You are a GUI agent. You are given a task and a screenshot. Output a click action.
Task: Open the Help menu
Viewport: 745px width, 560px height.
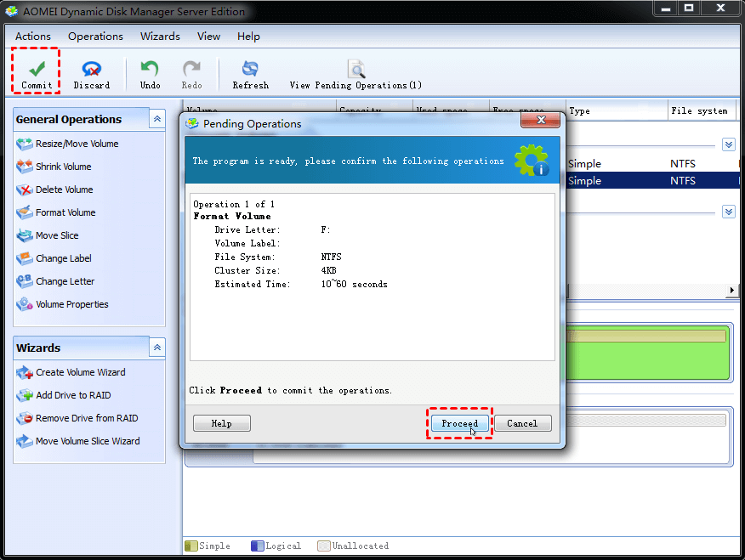248,37
